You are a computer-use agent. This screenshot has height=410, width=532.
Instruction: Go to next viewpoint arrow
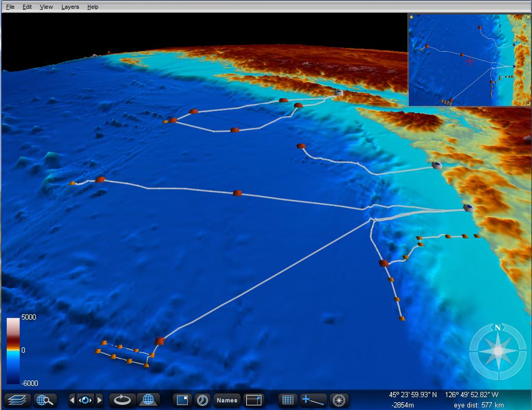(x=99, y=400)
